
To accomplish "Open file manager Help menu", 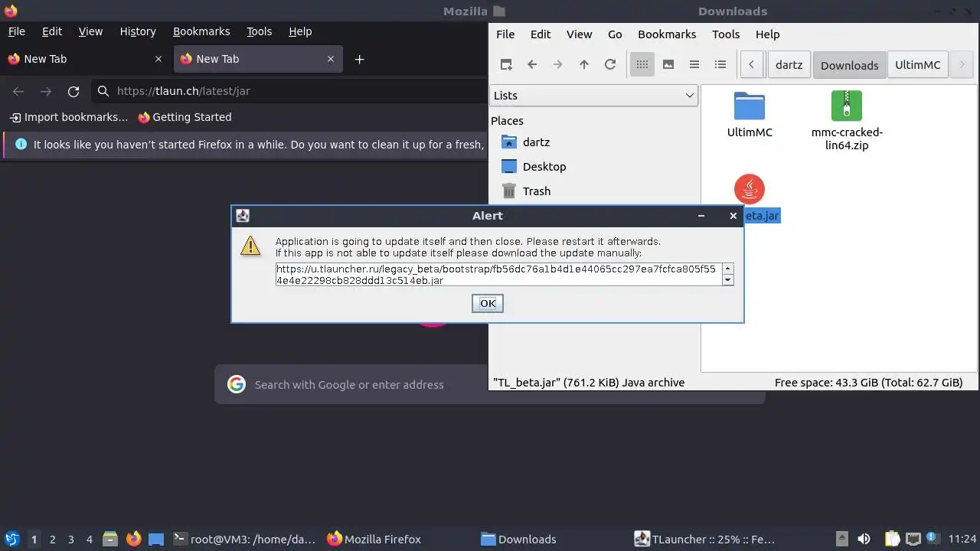I will click(767, 34).
